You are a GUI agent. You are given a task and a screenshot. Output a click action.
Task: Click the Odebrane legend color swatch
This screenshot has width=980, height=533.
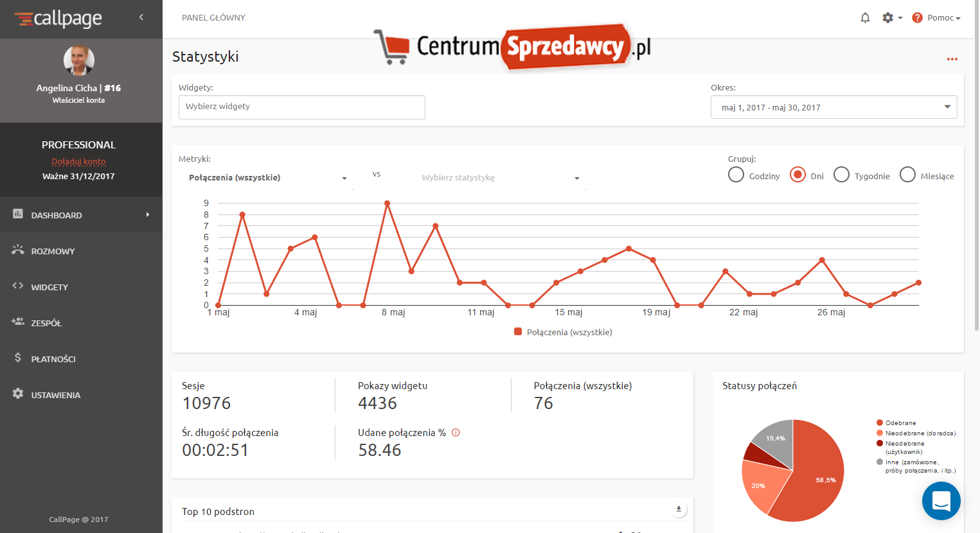point(879,423)
